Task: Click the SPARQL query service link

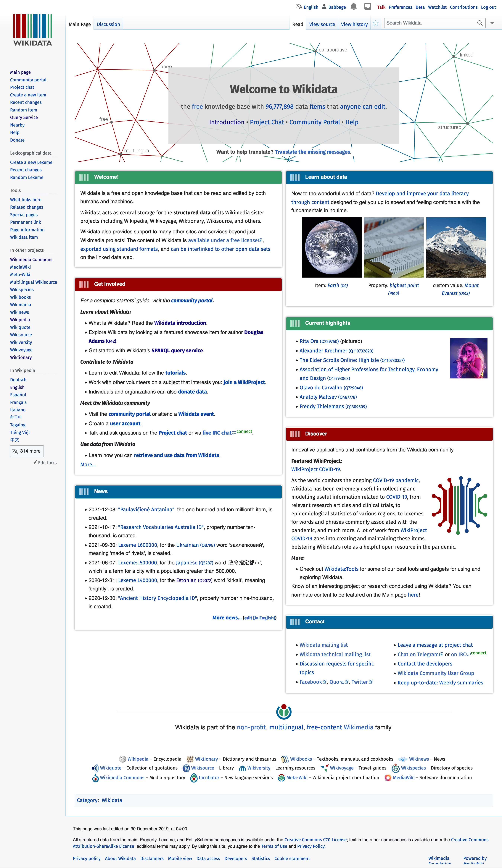Action: [x=177, y=350]
